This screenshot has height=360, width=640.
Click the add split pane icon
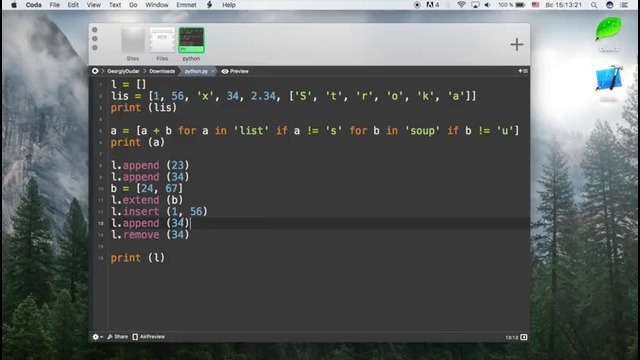coord(523,71)
